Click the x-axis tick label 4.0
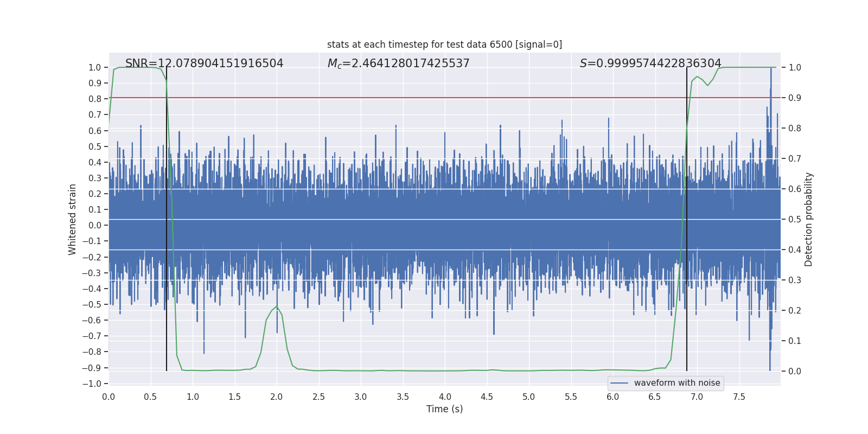 [x=445, y=397]
